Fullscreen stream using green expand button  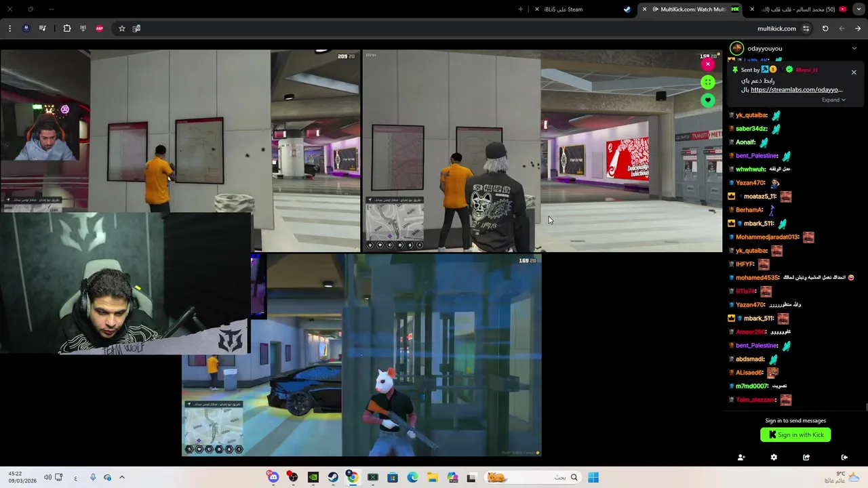(x=707, y=82)
